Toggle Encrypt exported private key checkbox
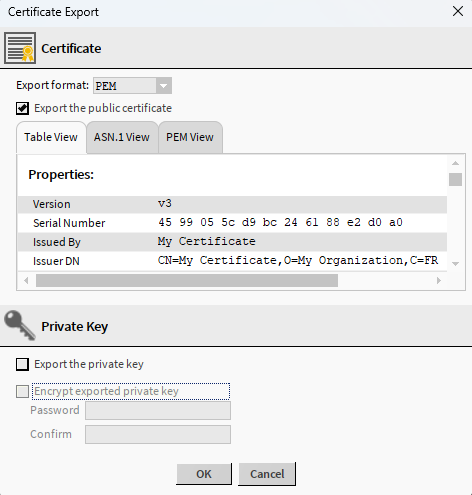Image resolution: width=472 pixels, height=495 pixels. (22, 391)
